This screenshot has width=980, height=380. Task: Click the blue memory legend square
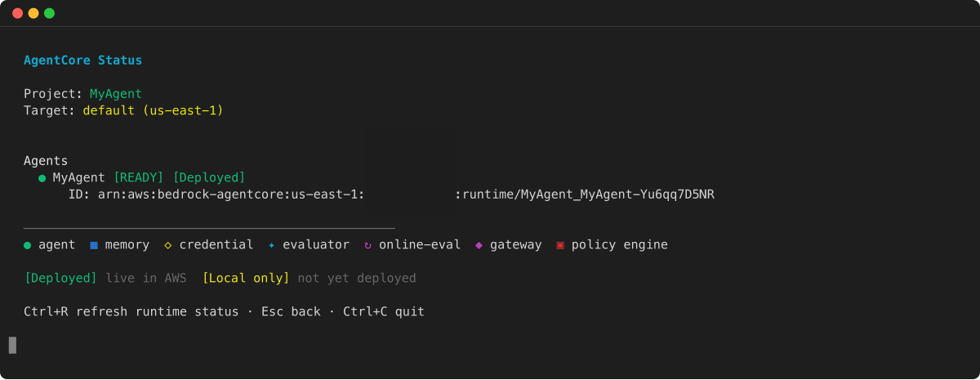tap(94, 245)
